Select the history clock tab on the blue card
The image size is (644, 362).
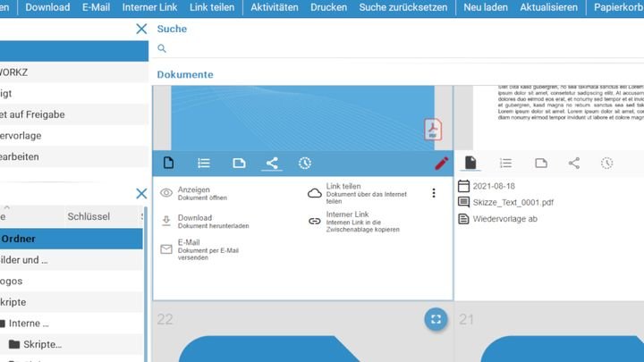305,163
